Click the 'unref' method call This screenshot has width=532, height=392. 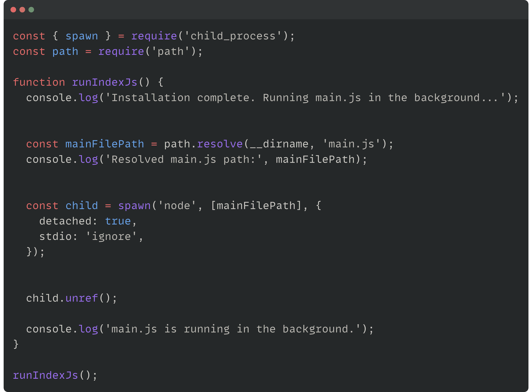[x=82, y=298]
